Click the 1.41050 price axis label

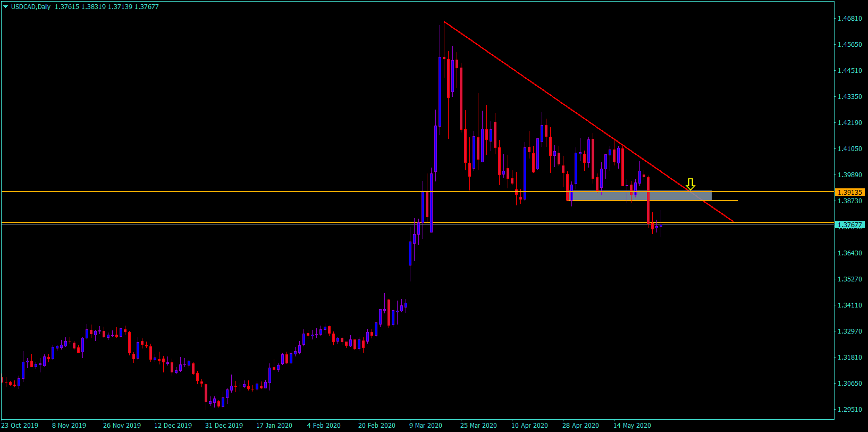click(849, 148)
